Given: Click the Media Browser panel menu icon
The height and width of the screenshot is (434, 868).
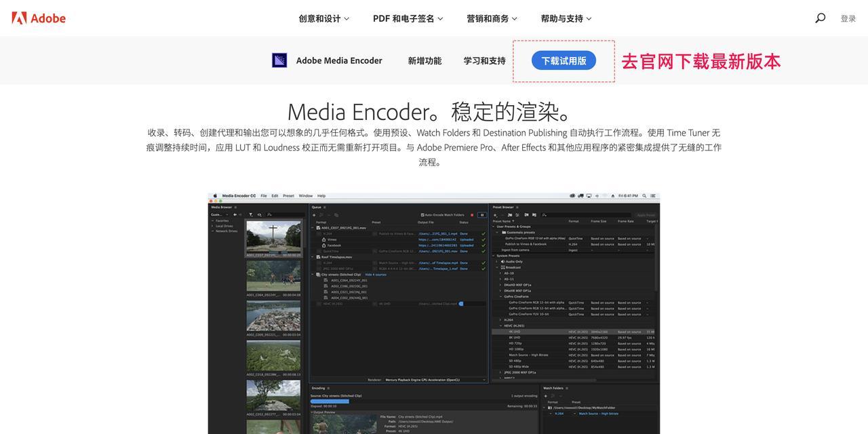Looking at the screenshot, I should tap(235, 207).
